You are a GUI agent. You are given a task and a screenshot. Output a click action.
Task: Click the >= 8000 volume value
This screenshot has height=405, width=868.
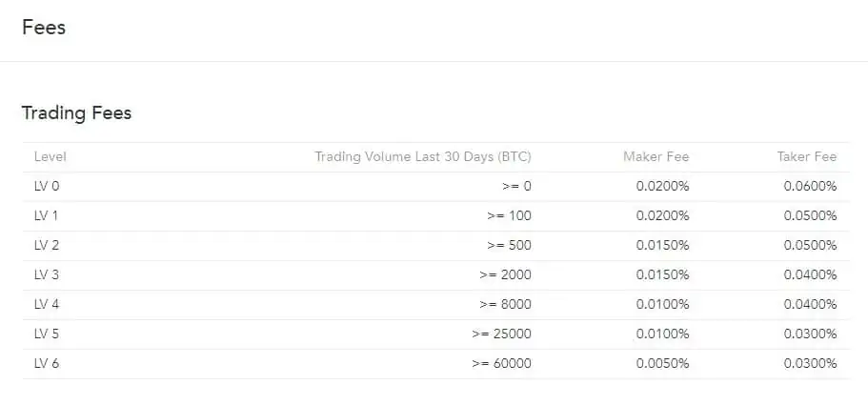point(505,304)
